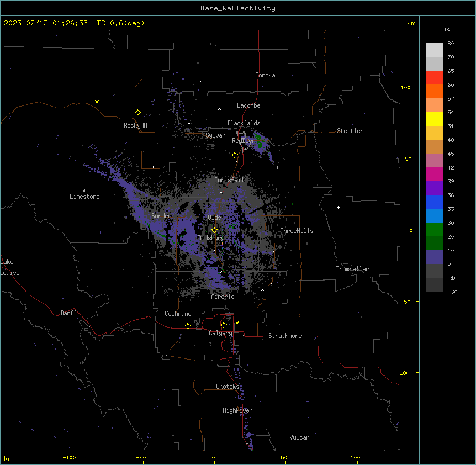Click the asterisk marker southeast of RedDeer
The height and width of the screenshot is (465, 476).
(277, 168)
